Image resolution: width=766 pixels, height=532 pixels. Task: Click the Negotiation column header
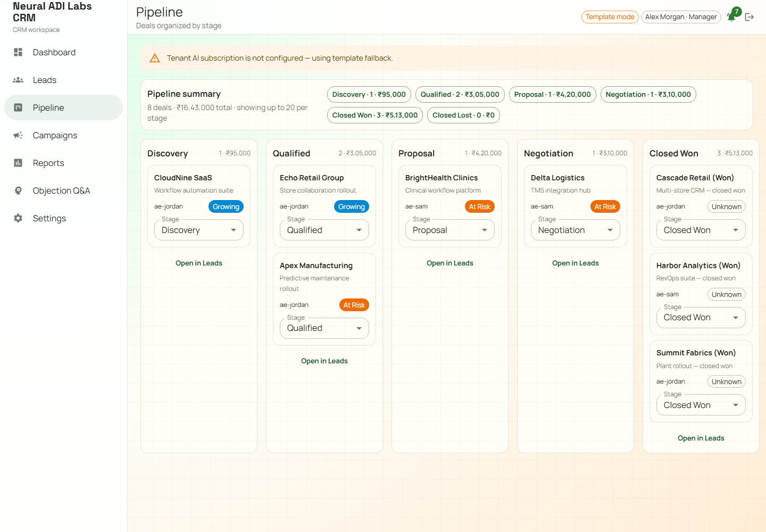[548, 153]
